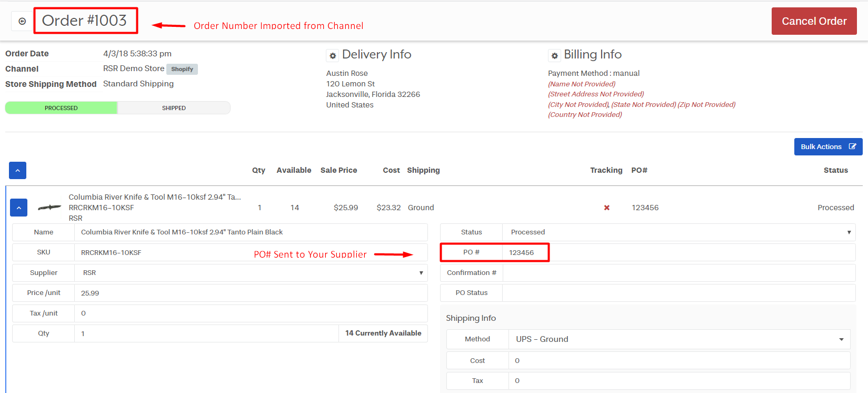Click the 120 Lemon St address line

(x=351, y=84)
